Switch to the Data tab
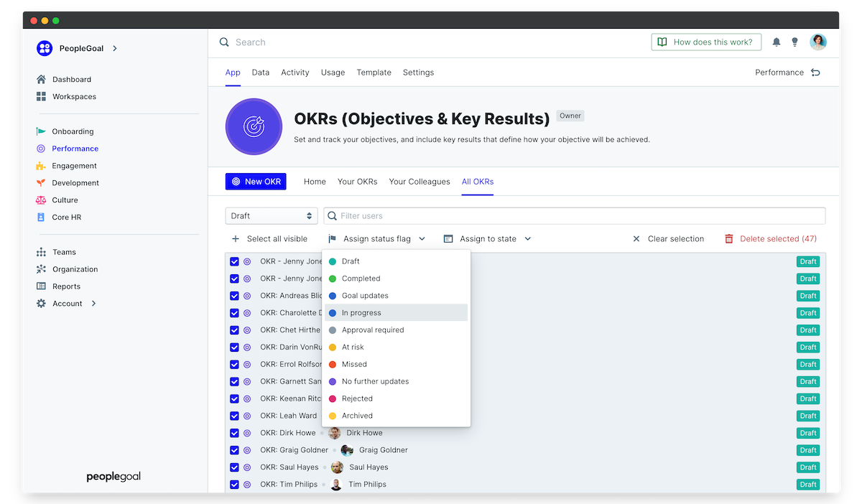 click(261, 73)
